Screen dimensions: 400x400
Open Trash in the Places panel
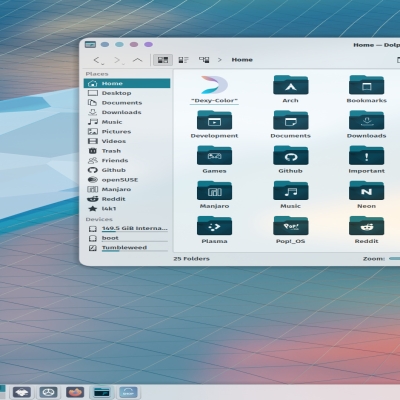[x=127, y=151]
